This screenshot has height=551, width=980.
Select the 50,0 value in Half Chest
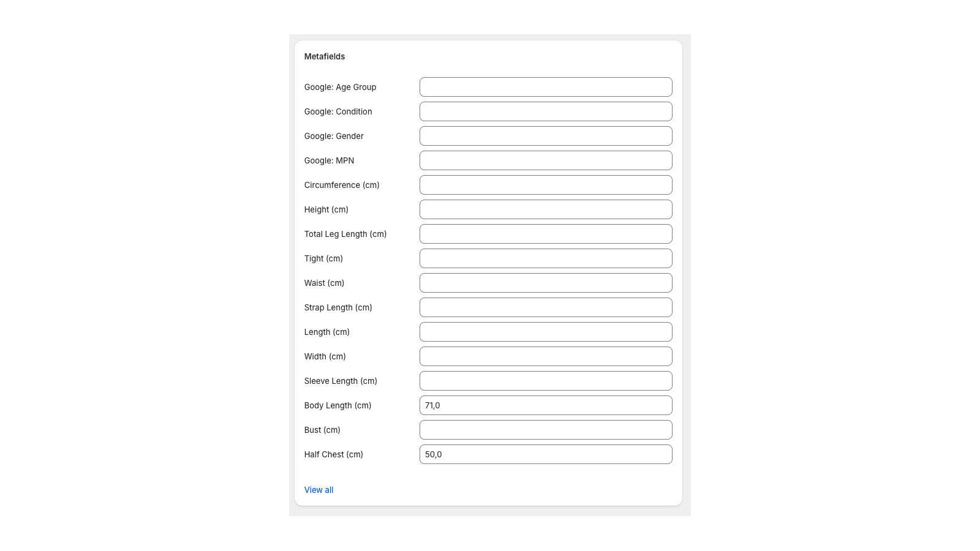click(x=434, y=454)
